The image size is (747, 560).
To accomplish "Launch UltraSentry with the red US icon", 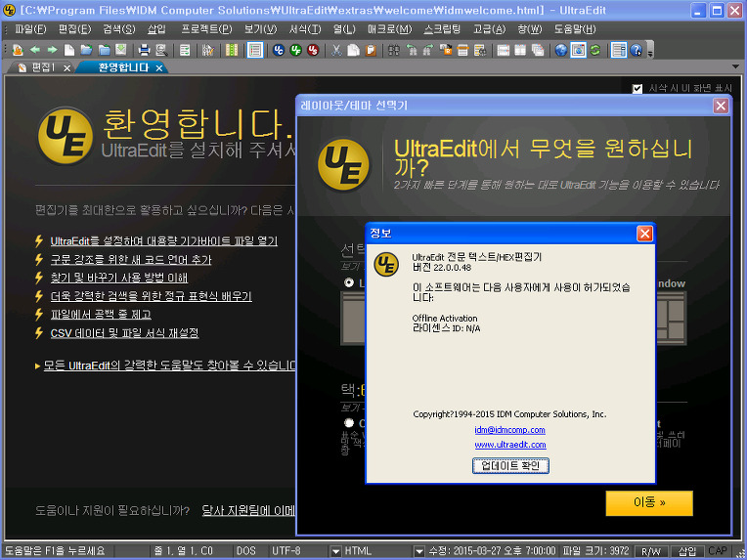I will coord(313,50).
